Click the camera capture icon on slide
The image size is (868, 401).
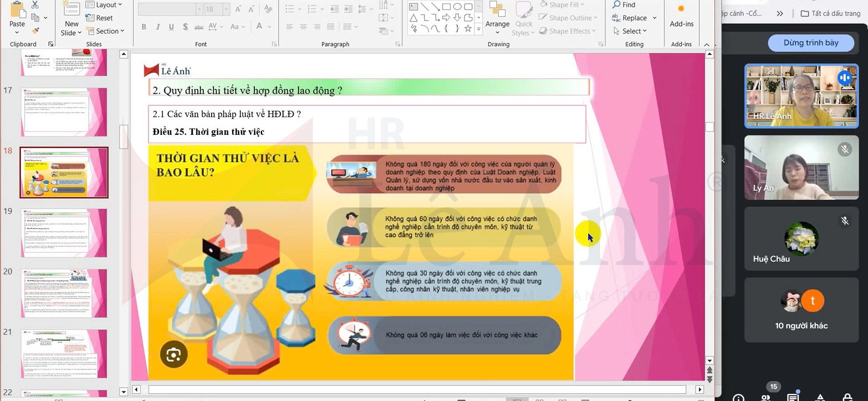(x=174, y=354)
